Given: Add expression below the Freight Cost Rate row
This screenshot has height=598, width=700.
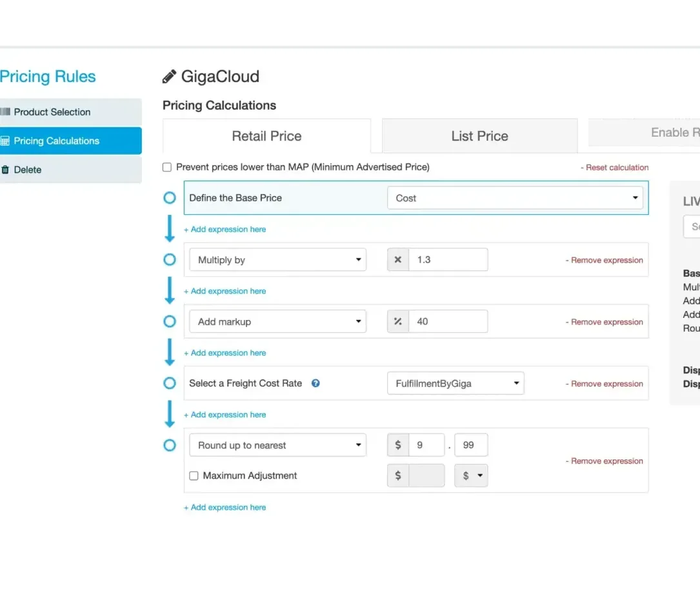Looking at the screenshot, I should pos(225,415).
